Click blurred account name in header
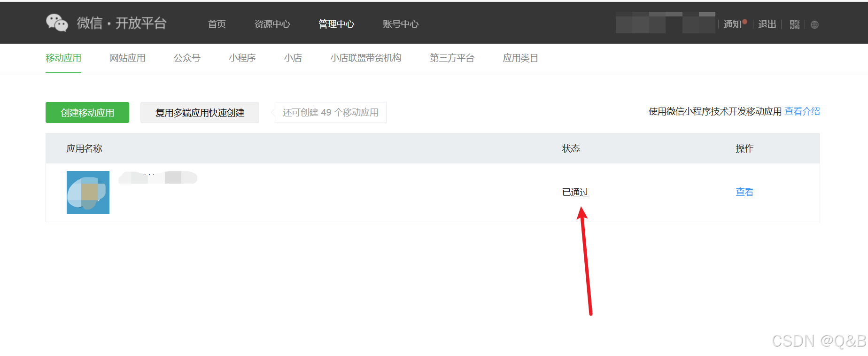 pos(666,23)
